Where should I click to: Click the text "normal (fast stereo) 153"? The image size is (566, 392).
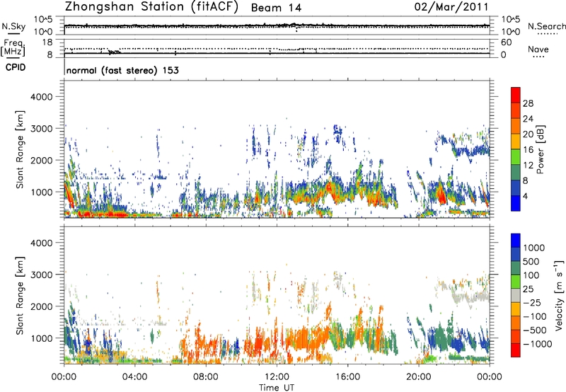(122, 71)
